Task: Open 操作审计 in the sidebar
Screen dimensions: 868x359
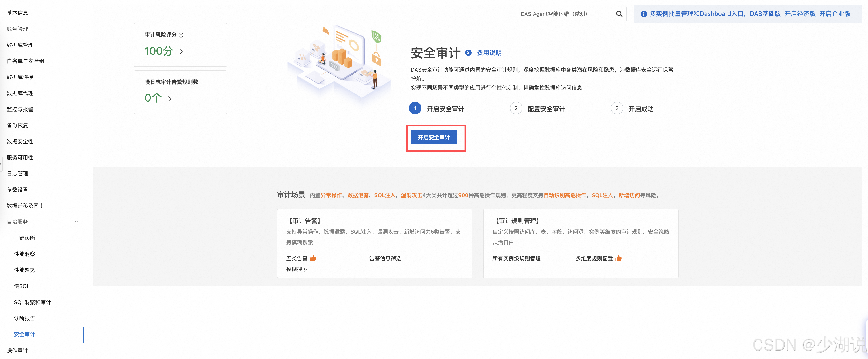Action: click(x=17, y=350)
